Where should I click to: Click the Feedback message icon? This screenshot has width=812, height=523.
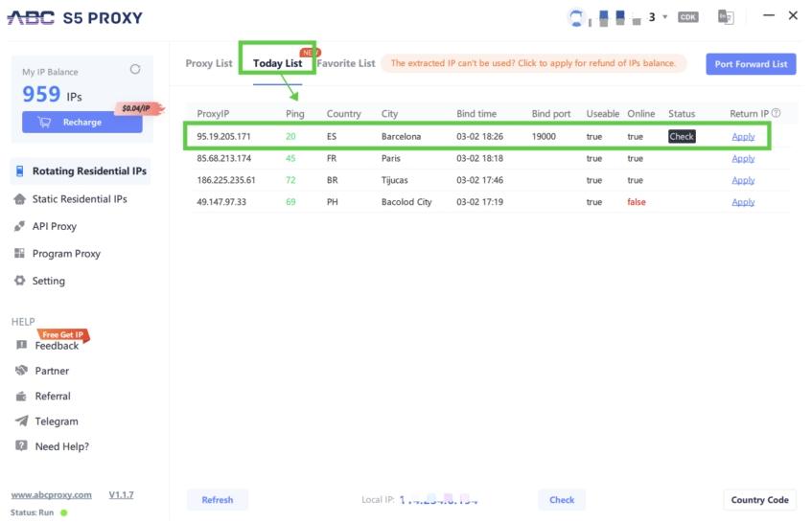point(21,345)
